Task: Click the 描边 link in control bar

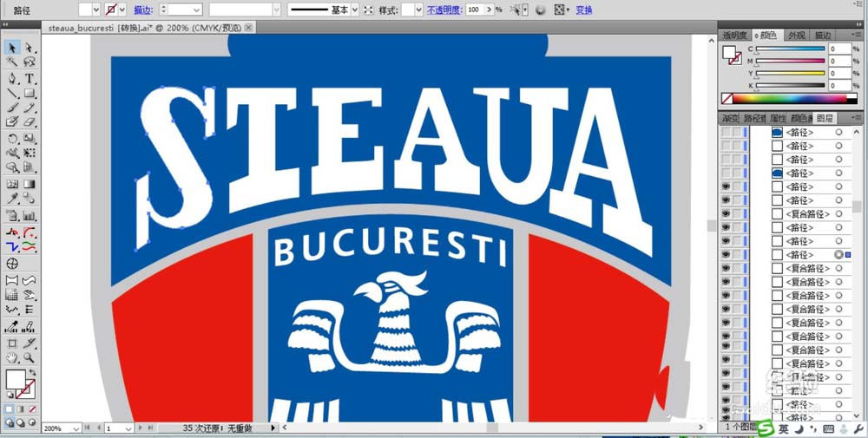Action: tap(143, 10)
